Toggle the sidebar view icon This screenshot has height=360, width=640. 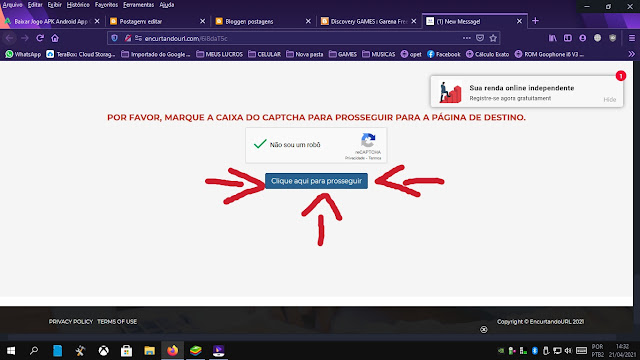point(568,38)
